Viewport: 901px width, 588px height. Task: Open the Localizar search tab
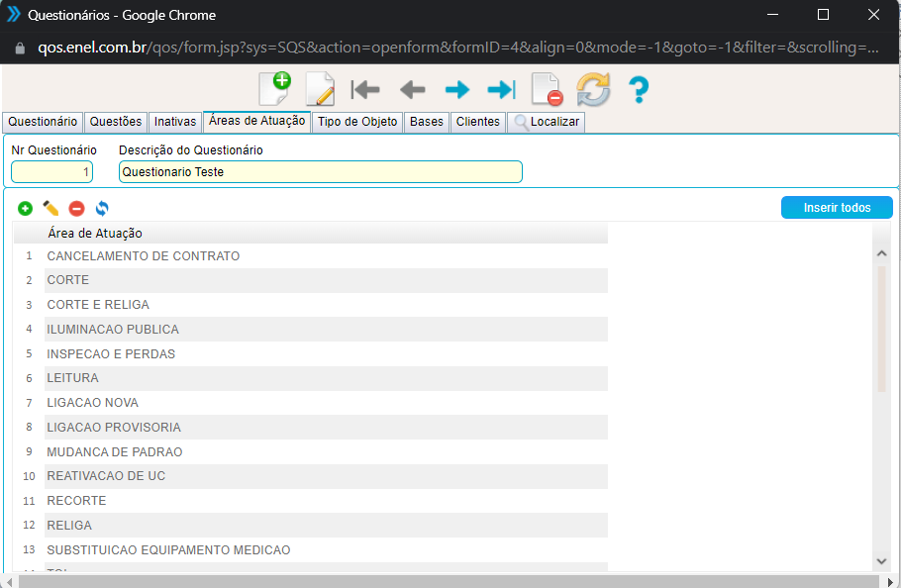click(x=546, y=122)
